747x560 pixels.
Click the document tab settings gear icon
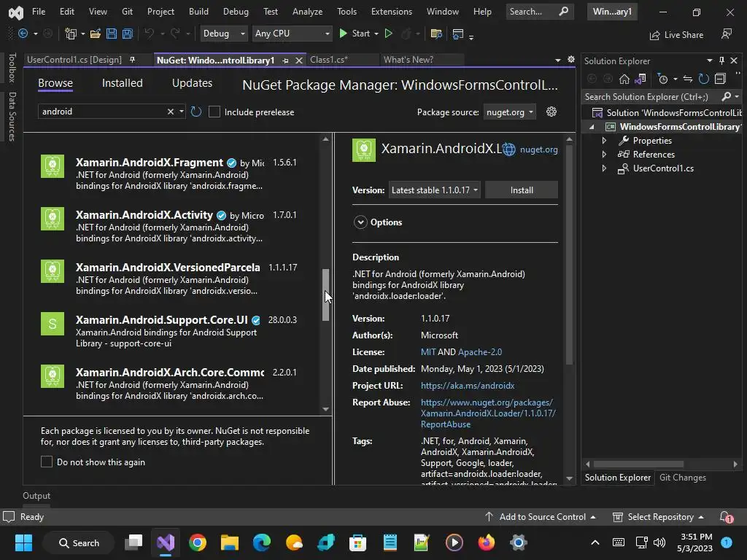(x=570, y=60)
